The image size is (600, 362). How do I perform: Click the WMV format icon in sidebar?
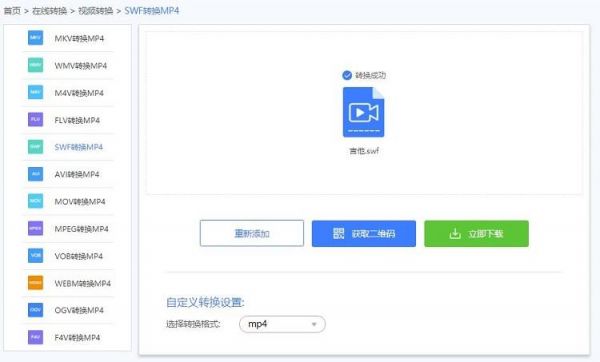pyautogui.click(x=35, y=65)
